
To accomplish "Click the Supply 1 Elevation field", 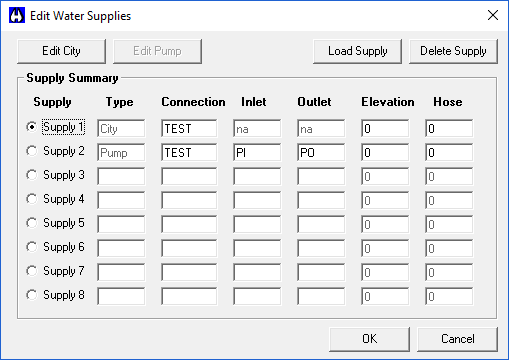I will (x=385, y=128).
